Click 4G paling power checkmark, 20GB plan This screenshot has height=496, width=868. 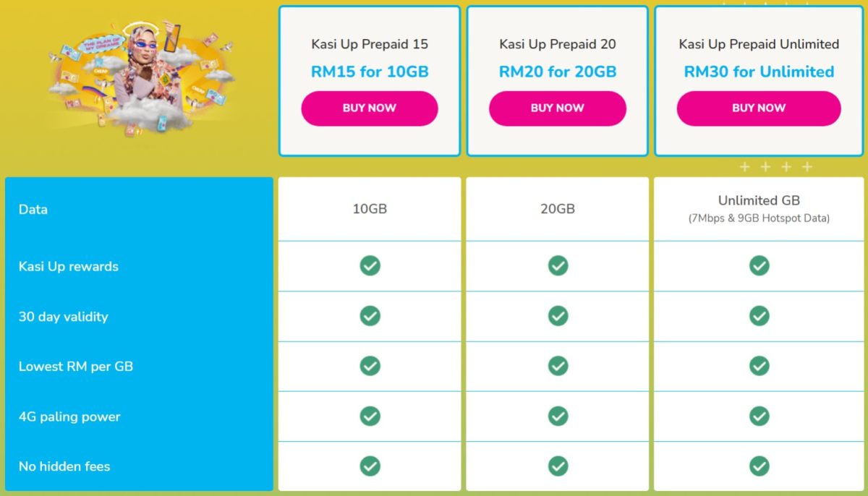558,416
